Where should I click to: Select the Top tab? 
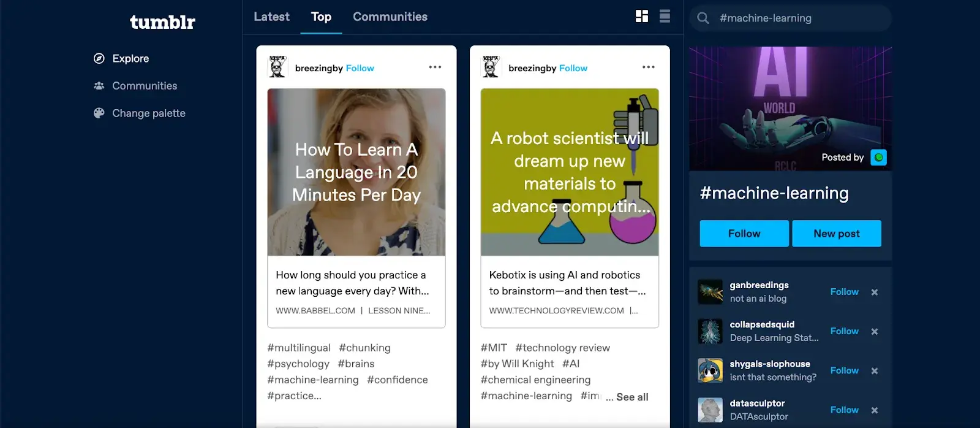coord(321,17)
